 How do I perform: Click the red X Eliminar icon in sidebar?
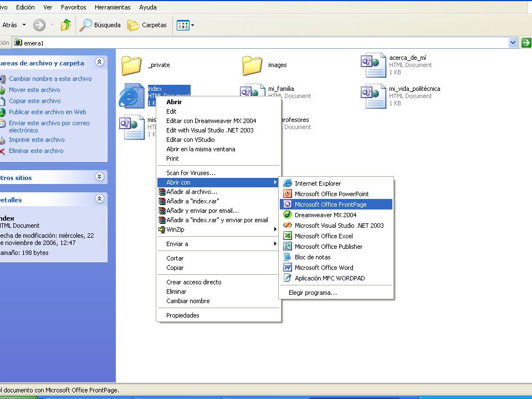[2, 151]
